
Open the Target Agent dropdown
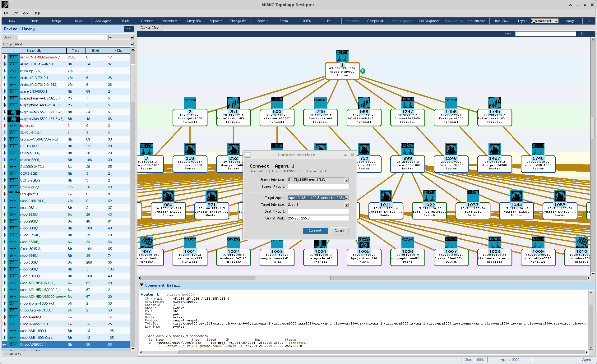[x=346, y=198]
